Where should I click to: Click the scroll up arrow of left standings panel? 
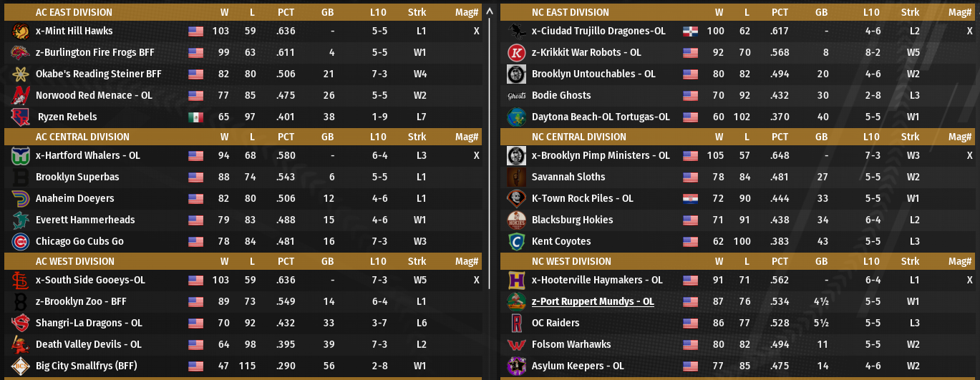(x=490, y=11)
